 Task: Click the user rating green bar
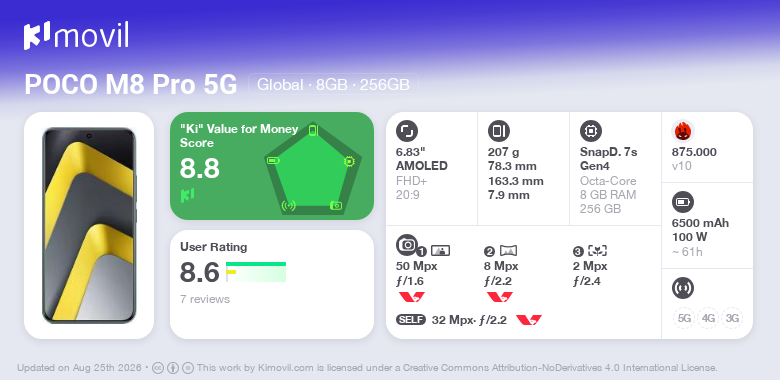pos(256,264)
